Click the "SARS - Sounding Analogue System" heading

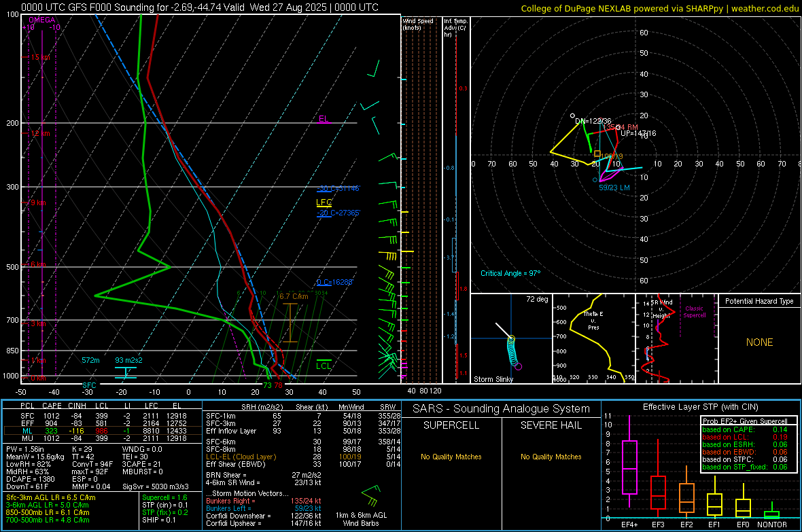(502, 408)
